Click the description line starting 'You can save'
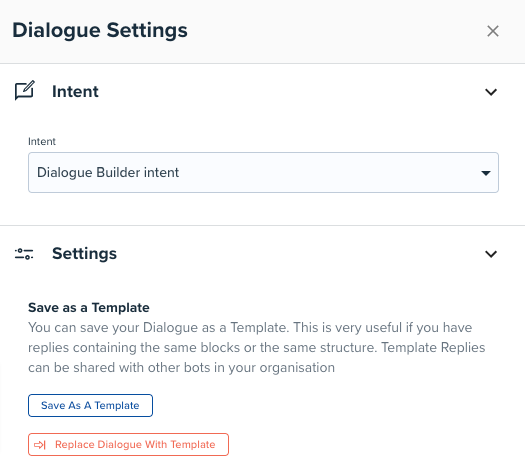 tap(250, 327)
